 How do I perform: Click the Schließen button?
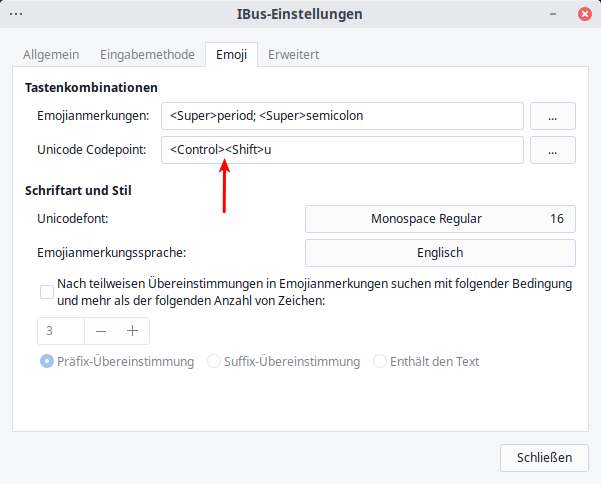(544, 458)
